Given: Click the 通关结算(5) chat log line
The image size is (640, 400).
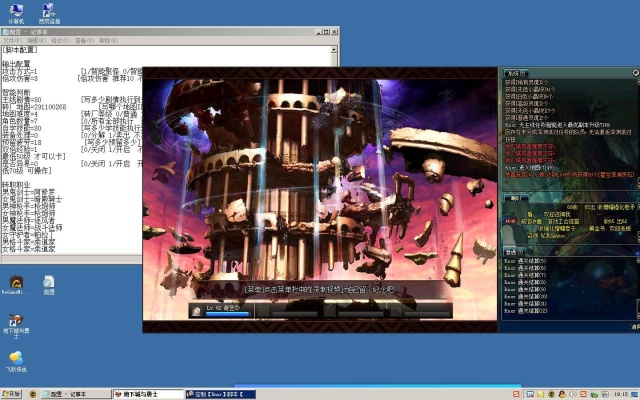Looking at the screenshot, I should click(525, 261).
